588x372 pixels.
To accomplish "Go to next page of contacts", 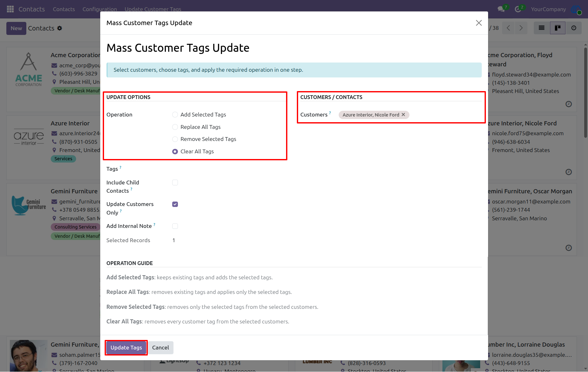I will (x=521, y=28).
